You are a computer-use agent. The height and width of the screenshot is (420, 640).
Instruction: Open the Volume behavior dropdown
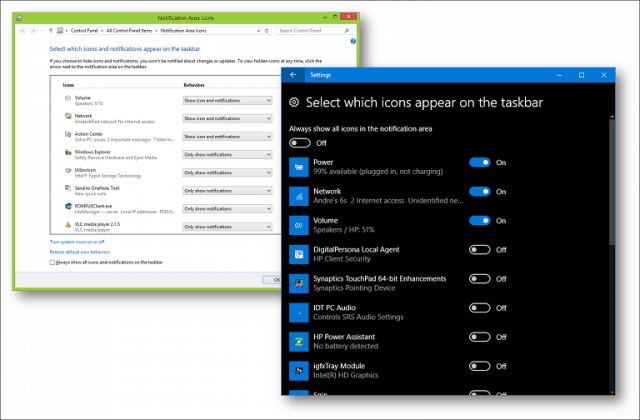[227, 100]
